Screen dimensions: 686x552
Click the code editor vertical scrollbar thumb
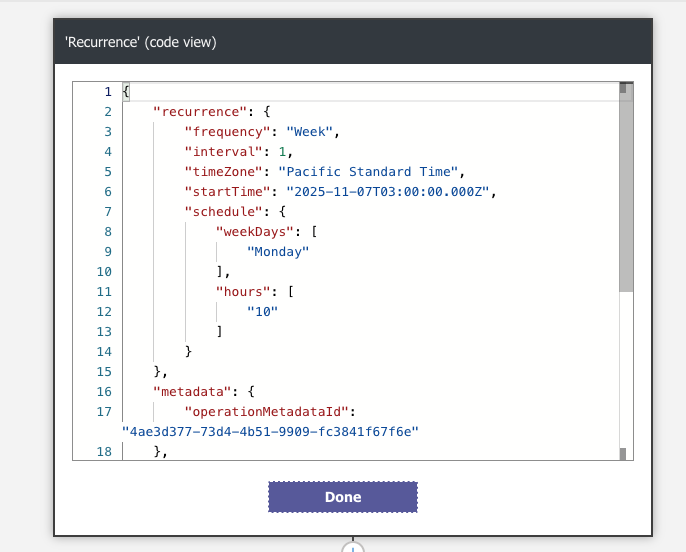tap(626, 187)
